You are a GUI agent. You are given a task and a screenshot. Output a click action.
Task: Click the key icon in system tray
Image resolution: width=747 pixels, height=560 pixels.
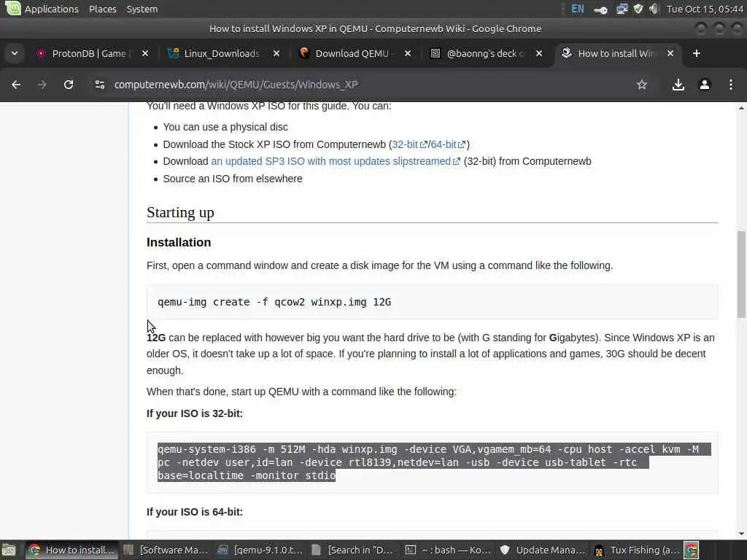click(x=601, y=9)
